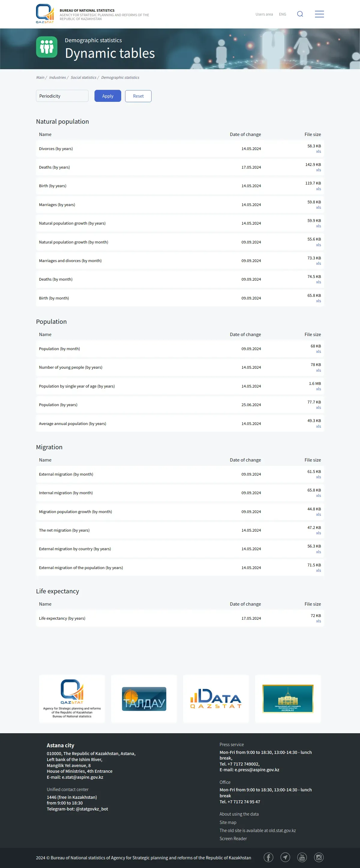This screenshot has width=360, height=868.
Task: Expand the Periodicity dropdown
Action: tap(62, 96)
